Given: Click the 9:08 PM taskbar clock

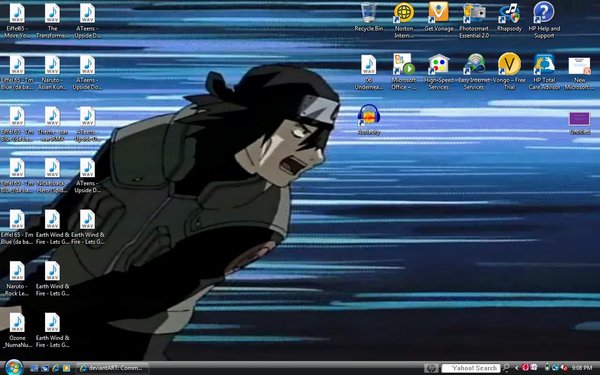Looking at the screenshot, I should coord(582,368).
